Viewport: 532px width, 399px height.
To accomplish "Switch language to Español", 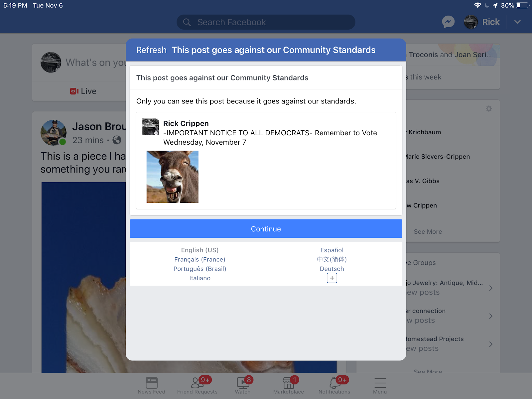I will (x=332, y=250).
